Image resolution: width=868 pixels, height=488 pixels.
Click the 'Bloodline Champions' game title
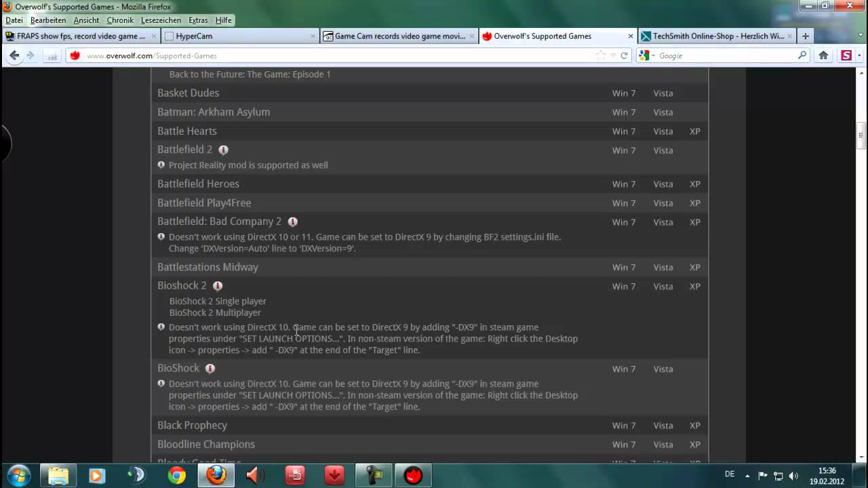(x=206, y=444)
